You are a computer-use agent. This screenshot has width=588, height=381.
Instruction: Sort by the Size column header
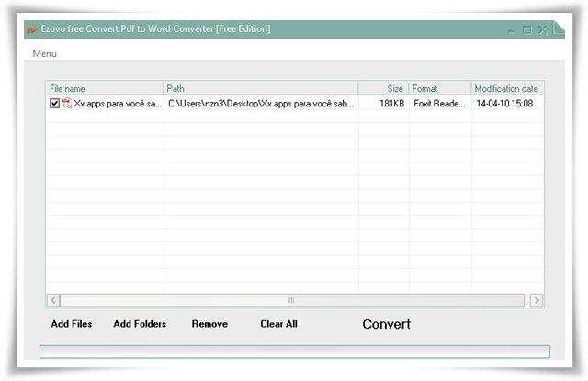coord(383,88)
